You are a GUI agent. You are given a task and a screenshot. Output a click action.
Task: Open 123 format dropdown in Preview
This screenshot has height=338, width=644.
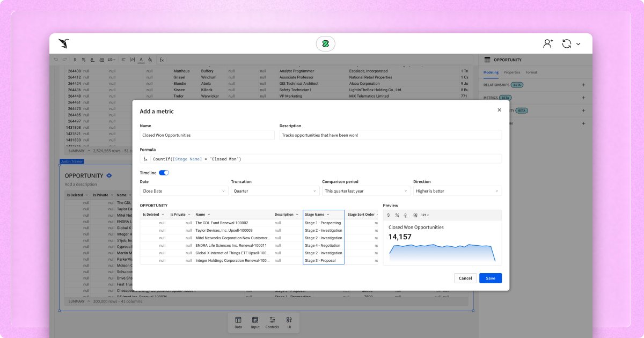(x=425, y=215)
